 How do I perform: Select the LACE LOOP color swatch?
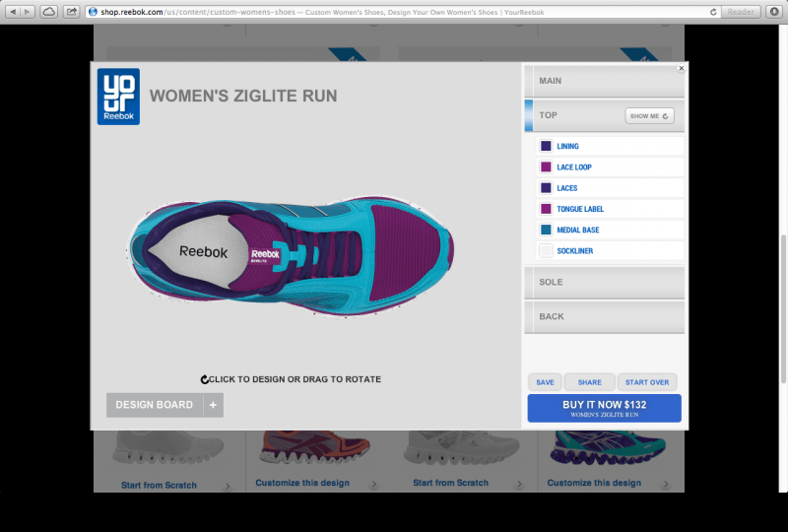point(546,166)
